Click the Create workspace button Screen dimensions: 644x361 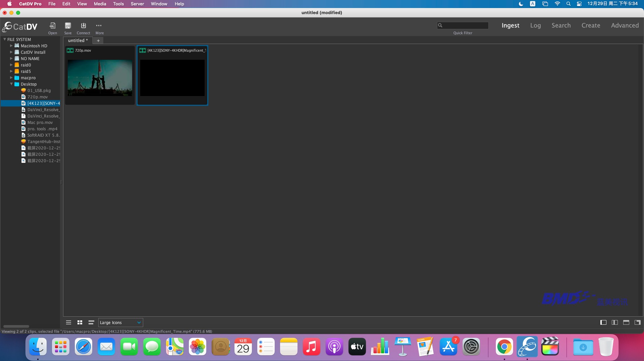591,26
